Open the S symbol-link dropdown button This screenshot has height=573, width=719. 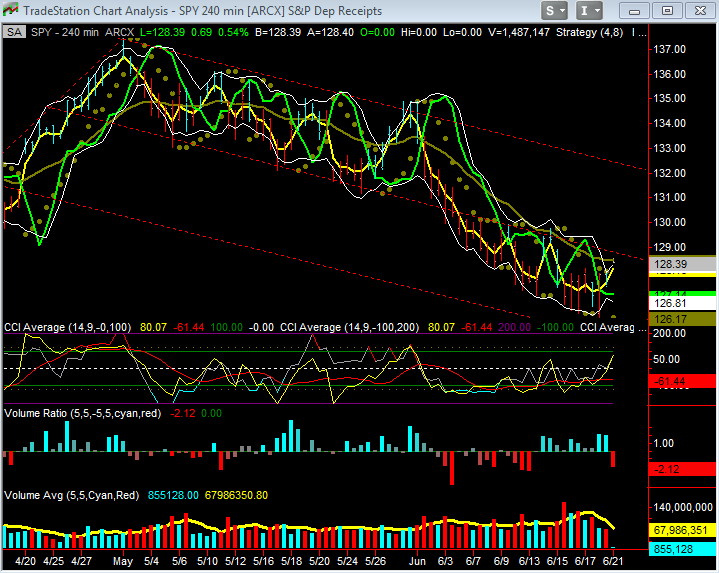554,11
